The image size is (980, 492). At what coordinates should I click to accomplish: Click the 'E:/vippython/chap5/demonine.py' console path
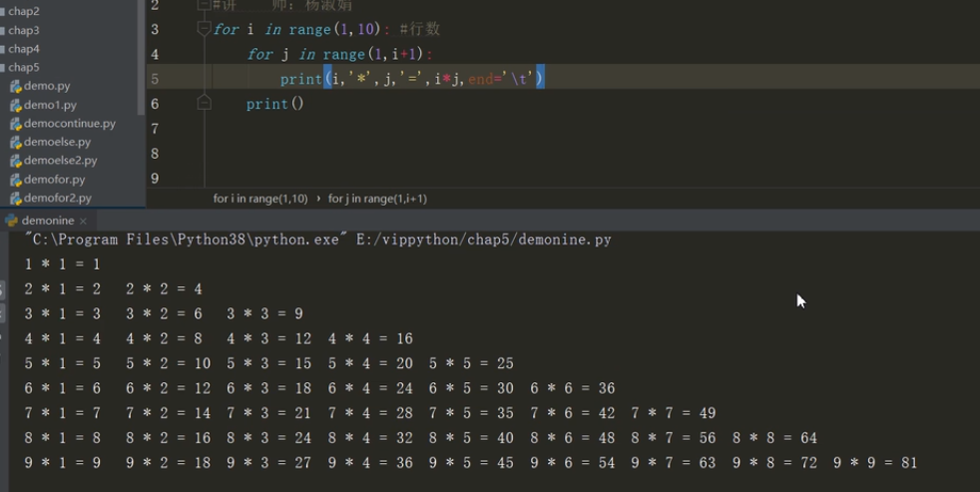tap(484, 240)
